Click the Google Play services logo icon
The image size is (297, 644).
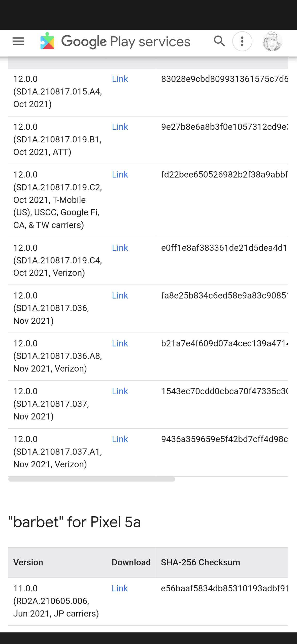click(47, 41)
